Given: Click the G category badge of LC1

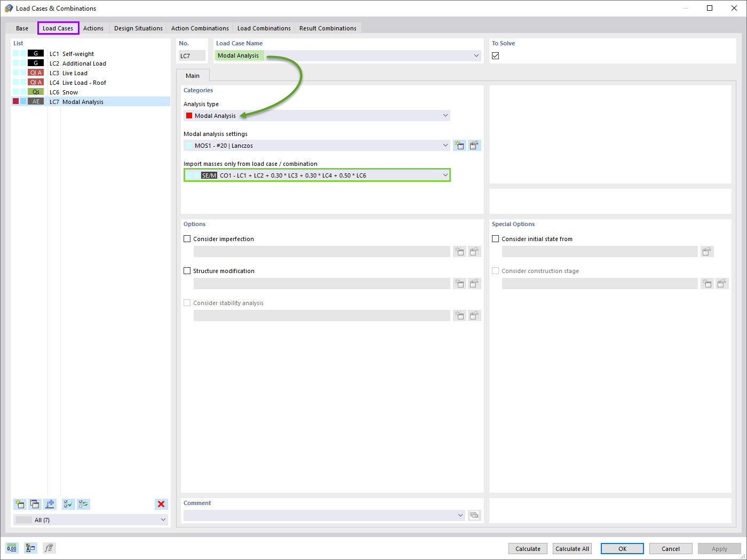Looking at the screenshot, I should click(36, 53).
